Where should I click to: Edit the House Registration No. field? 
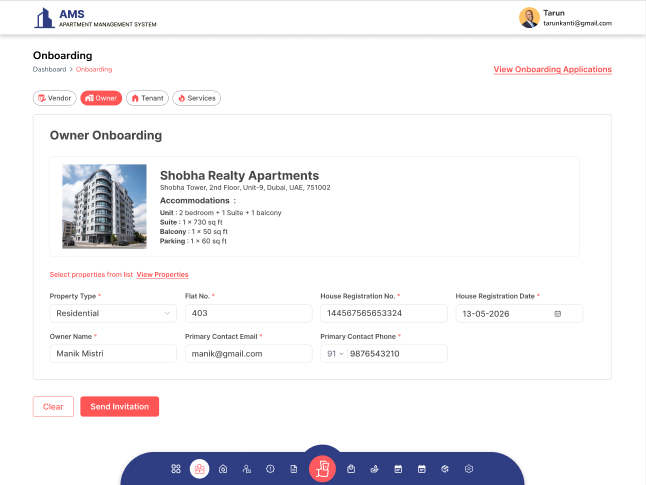[x=384, y=313]
